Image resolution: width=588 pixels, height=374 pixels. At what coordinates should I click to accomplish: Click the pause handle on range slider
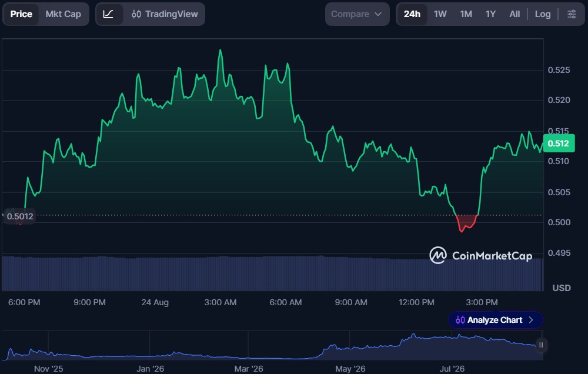541,345
